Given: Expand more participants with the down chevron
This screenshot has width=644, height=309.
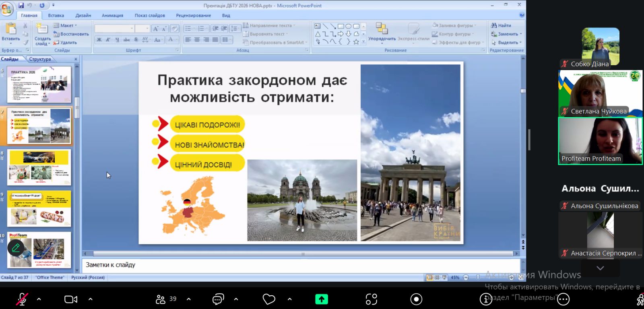Looking at the screenshot, I should 600,268.
